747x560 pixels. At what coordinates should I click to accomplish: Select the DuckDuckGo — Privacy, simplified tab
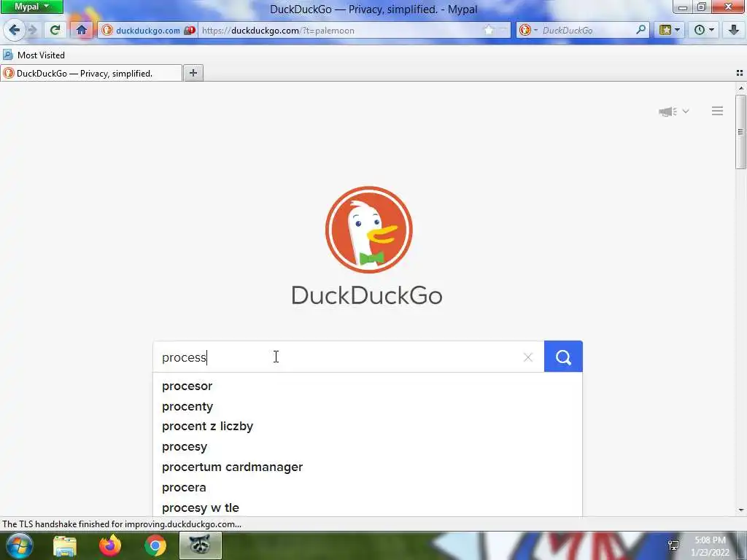[x=91, y=74]
